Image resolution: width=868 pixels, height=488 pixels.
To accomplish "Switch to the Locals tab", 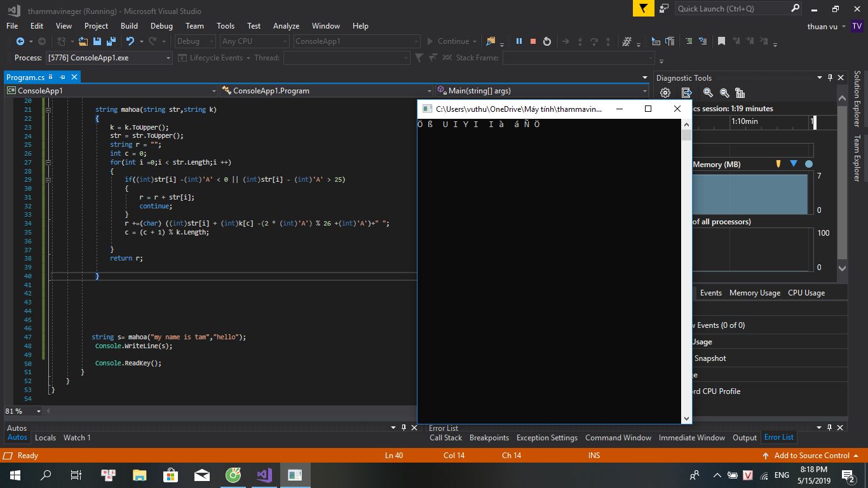I will (45, 438).
